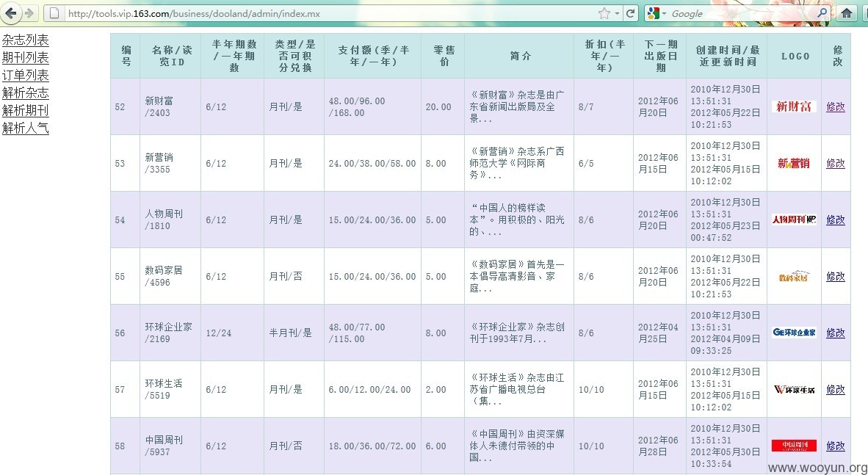This screenshot has height=475, width=868.
Task: Click the page icon beside the URL
Action: pos(54,13)
